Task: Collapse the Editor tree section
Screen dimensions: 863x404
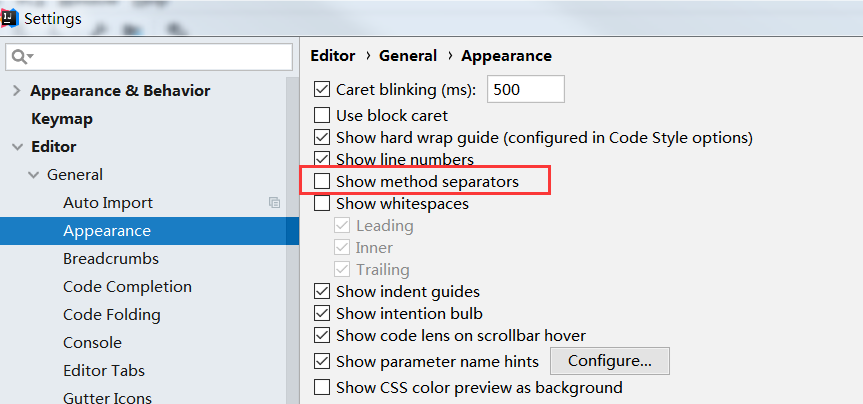Action: [x=16, y=147]
